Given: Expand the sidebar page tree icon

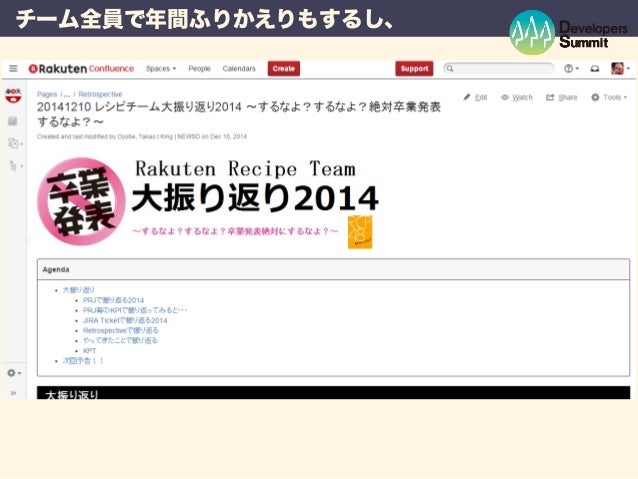Looking at the screenshot, I should 15,166.
